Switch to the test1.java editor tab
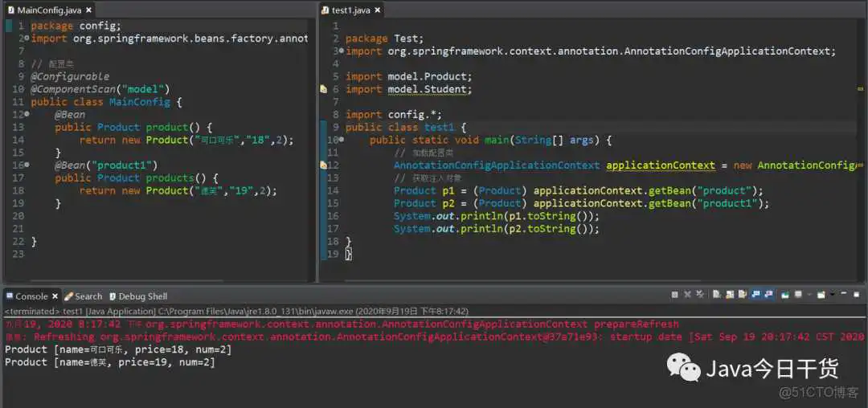The width and height of the screenshot is (868, 408). [351, 10]
